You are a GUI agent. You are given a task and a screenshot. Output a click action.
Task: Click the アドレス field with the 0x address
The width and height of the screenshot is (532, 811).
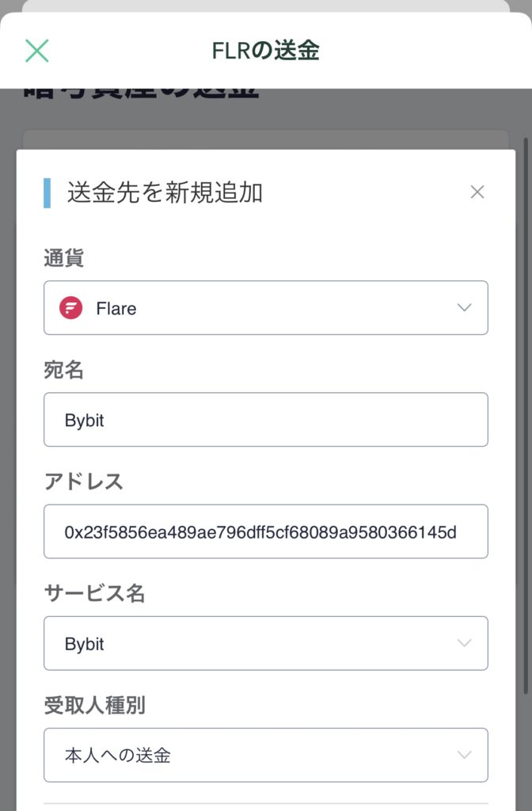tap(266, 531)
